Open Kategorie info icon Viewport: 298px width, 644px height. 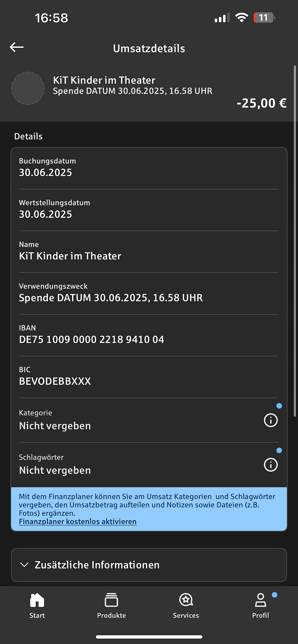tap(271, 420)
